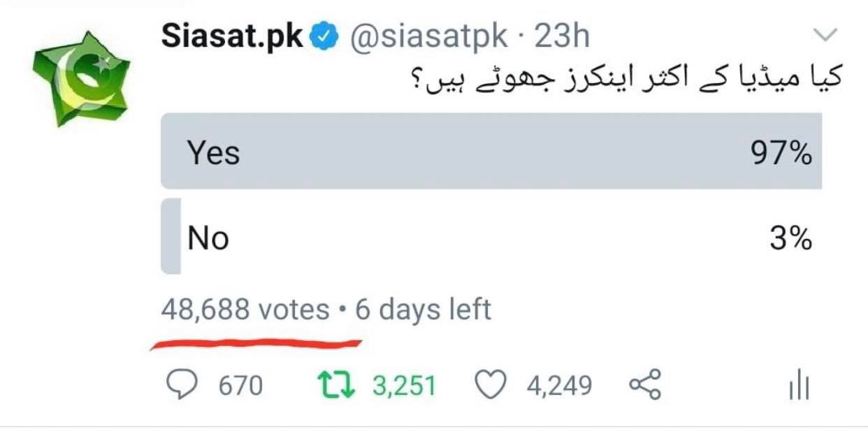Image resolution: width=868 pixels, height=434 pixels.
Task: Like the tweet with heart icon
Action: click(490, 385)
